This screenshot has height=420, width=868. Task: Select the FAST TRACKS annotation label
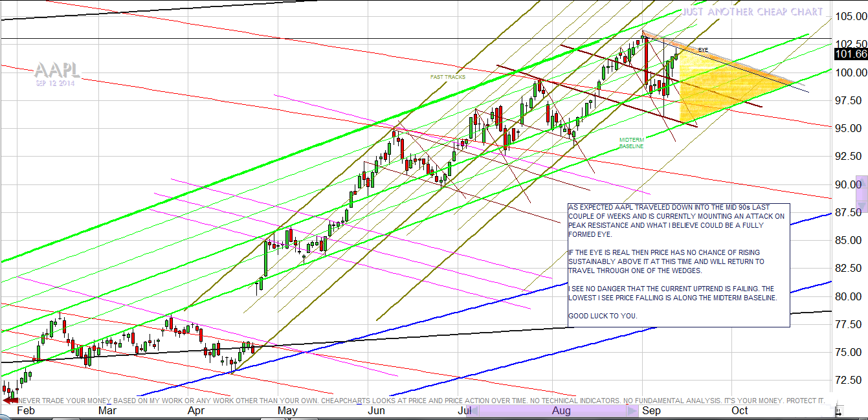(448, 77)
